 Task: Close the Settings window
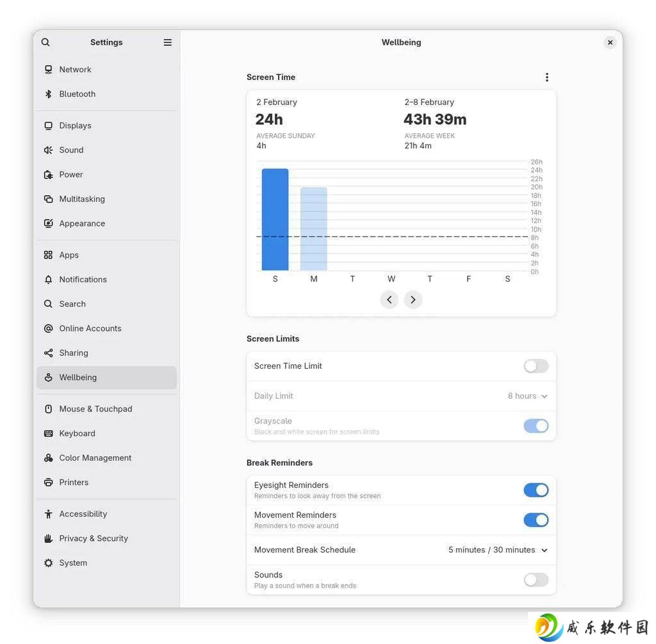pyautogui.click(x=610, y=42)
